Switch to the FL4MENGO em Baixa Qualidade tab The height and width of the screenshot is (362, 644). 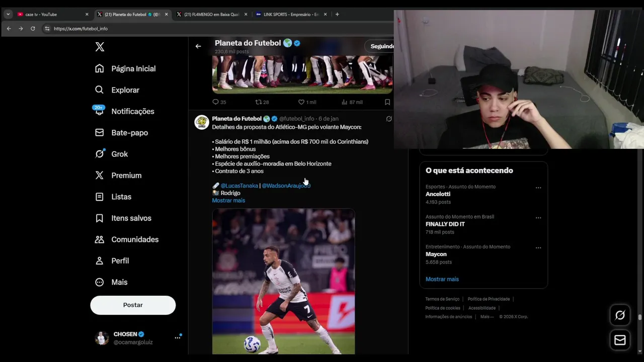pos(212,14)
